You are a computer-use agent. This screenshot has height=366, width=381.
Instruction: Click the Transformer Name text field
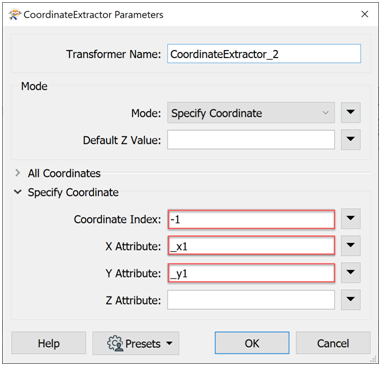click(x=264, y=54)
